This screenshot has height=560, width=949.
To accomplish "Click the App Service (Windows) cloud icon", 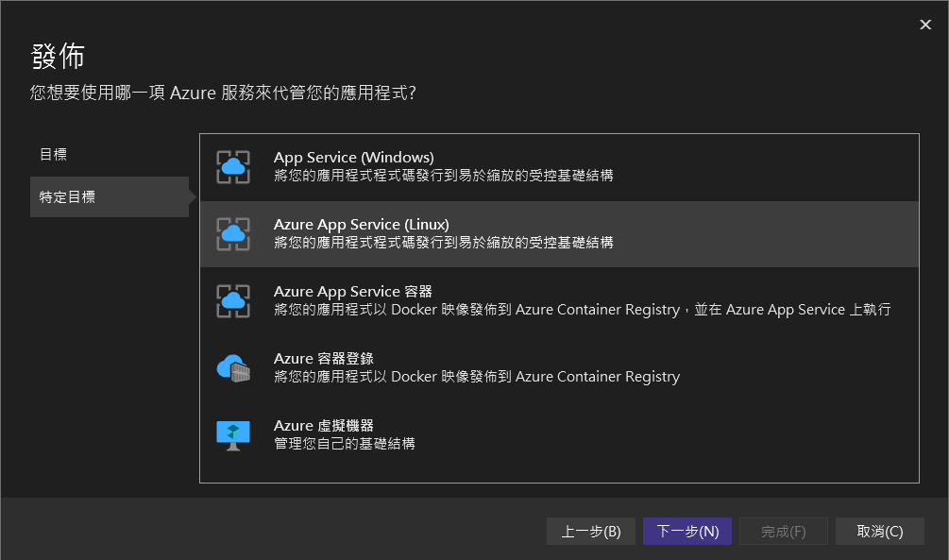I will click(x=233, y=167).
